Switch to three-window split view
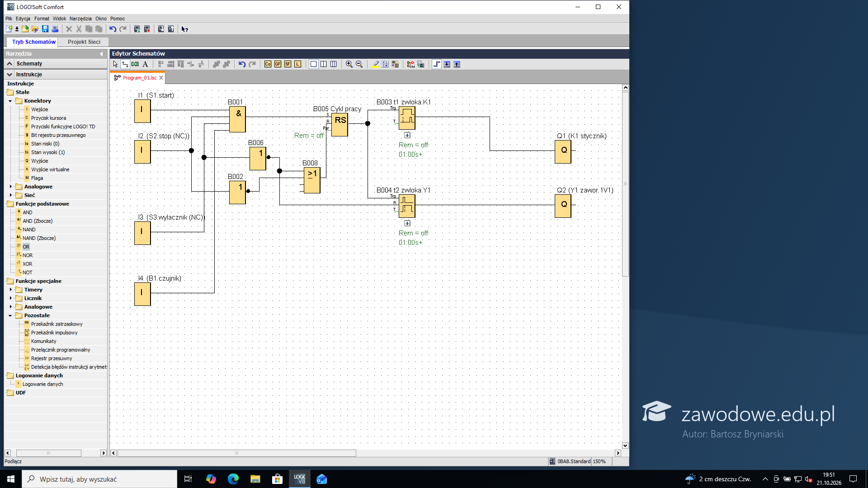Screen dimensions: 868x488 333,64
